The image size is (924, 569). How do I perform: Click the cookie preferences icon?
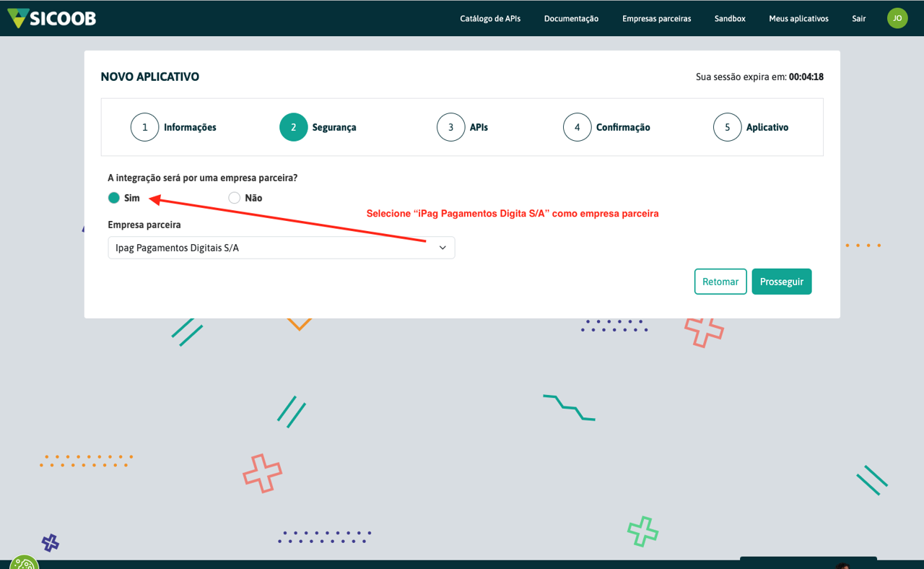(x=24, y=563)
